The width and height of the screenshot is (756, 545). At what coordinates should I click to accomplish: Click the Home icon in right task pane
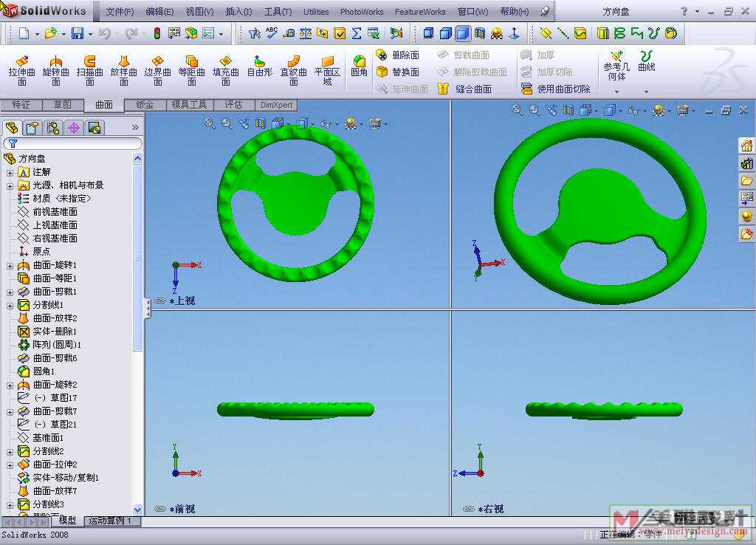click(x=747, y=145)
